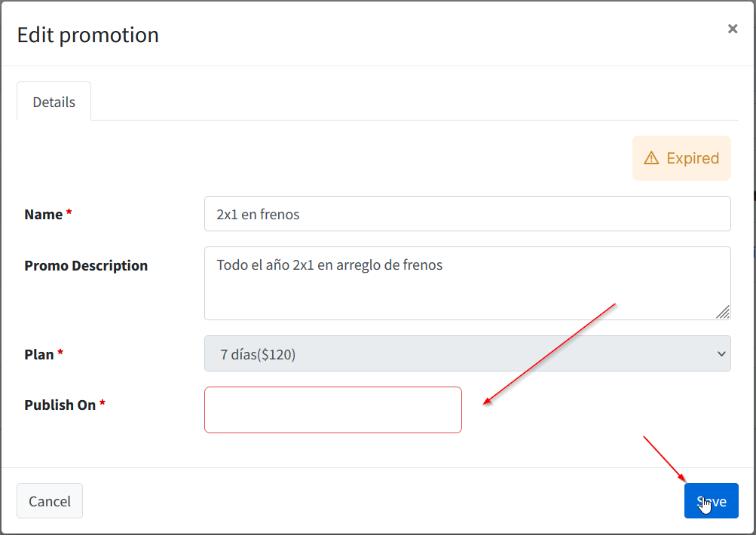
Task: Switch to the Details tab
Action: click(x=54, y=101)
